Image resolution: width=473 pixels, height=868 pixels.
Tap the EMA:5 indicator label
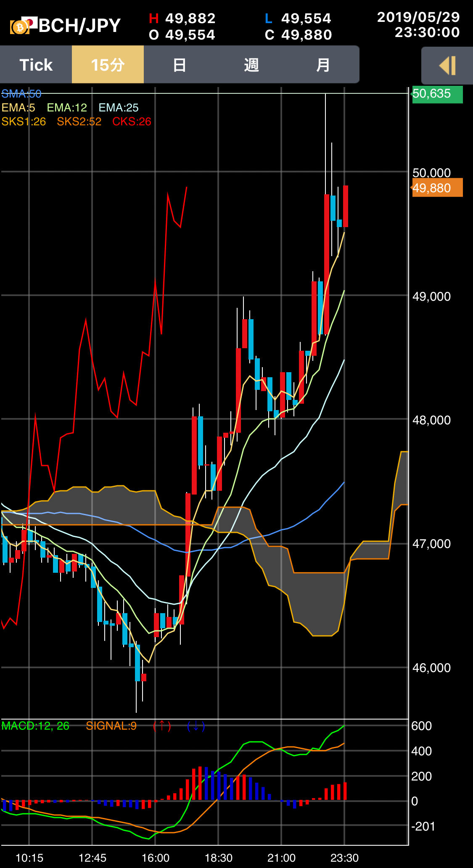(x=18, y=108)
